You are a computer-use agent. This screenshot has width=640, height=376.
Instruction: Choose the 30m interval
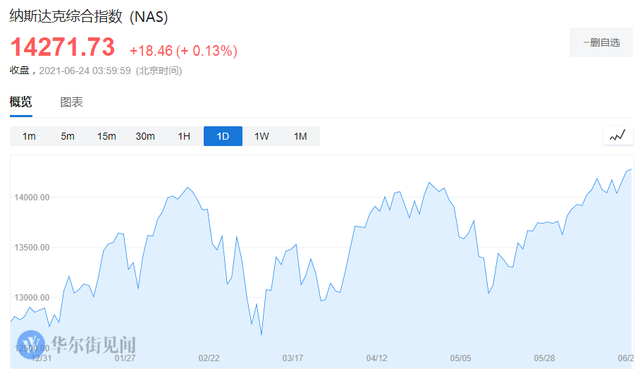pyautogui.click(x=145, y=136)
